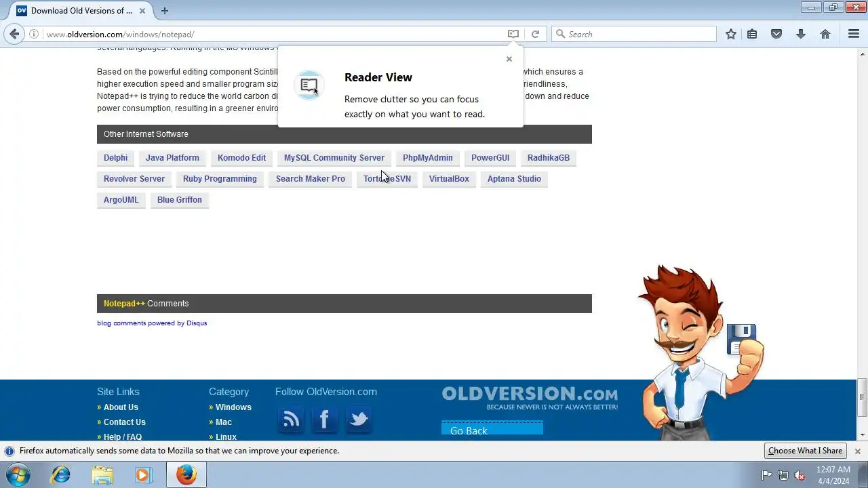The height and width of the screenshot is (488, 868).
Task: Open the Delphi software link
Action: (115, 158)
